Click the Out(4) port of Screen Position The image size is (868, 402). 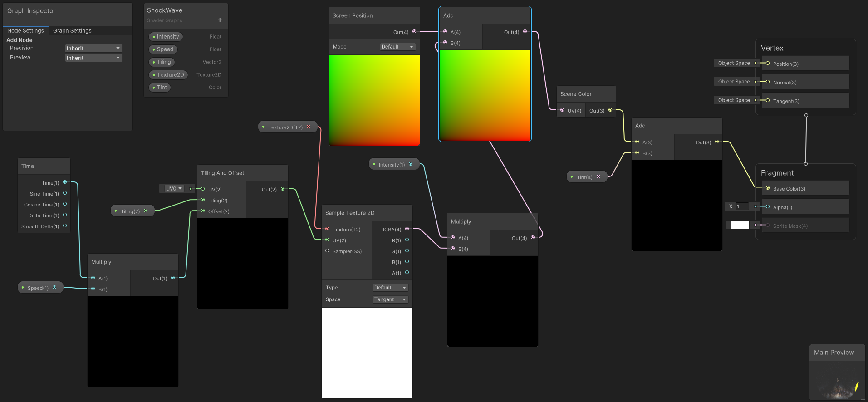tap(414, 32)
